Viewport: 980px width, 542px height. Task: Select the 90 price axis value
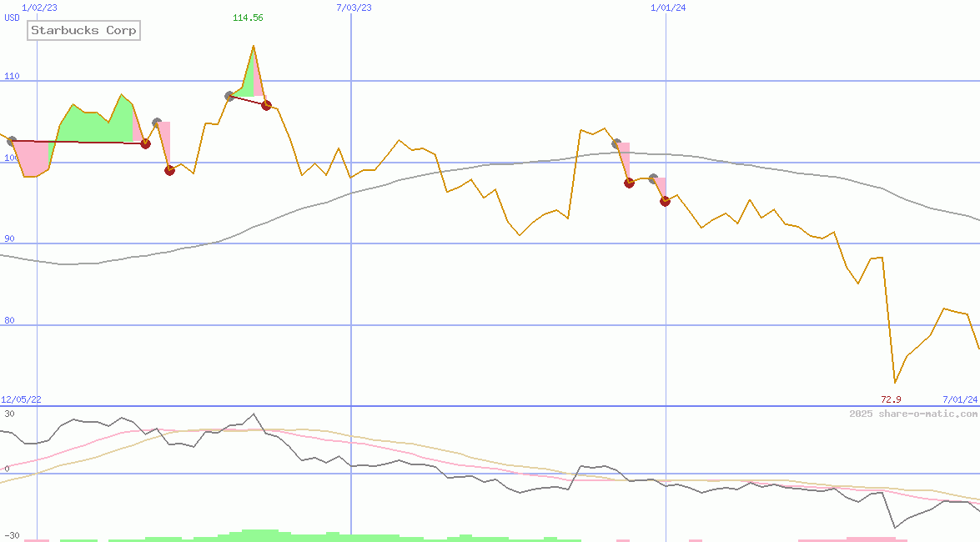point(8,238)
